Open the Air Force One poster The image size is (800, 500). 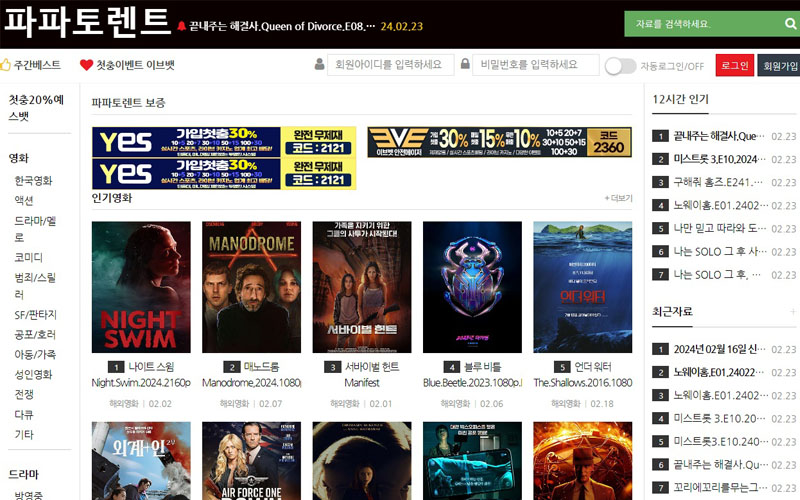tap(252, 461)
